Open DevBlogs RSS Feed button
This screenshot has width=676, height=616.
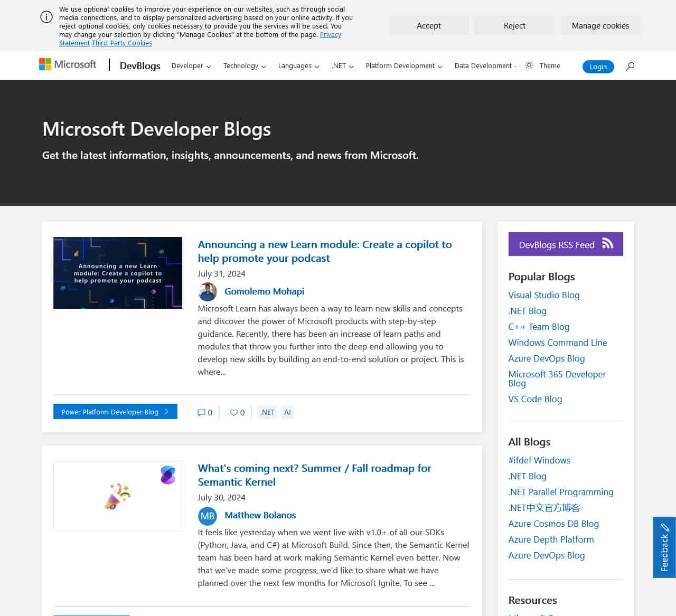click(x=566, y=244)
